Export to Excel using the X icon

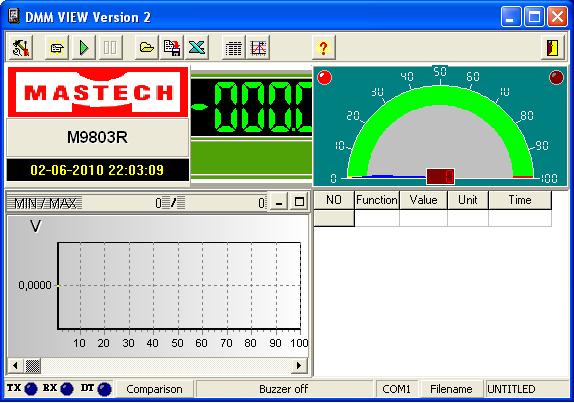(197, 47)
